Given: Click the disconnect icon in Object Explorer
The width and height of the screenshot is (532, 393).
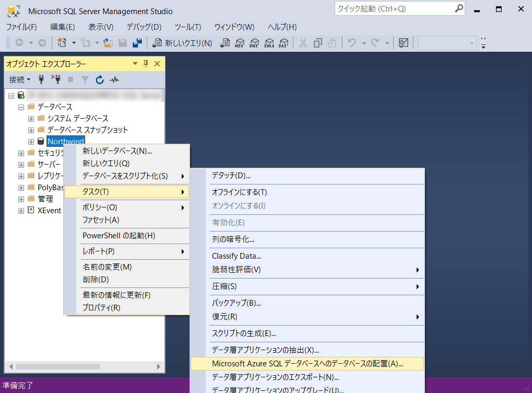Looking at the screenshot, I should [x=56, y=79].
